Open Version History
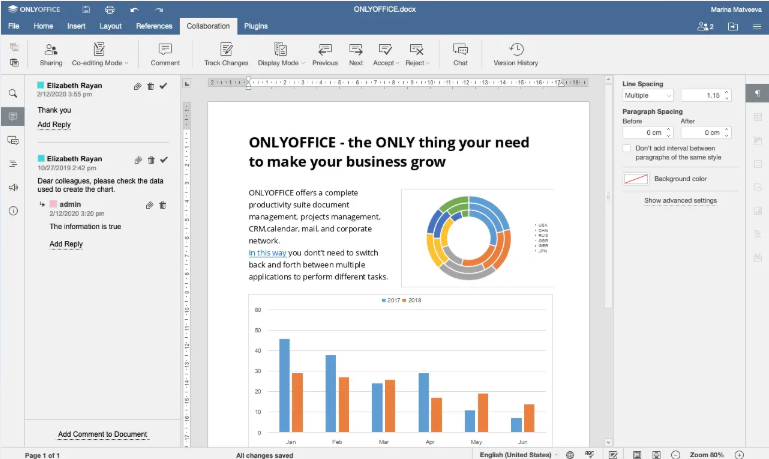The width and height of the screenshot is (769, 459). 515,54
